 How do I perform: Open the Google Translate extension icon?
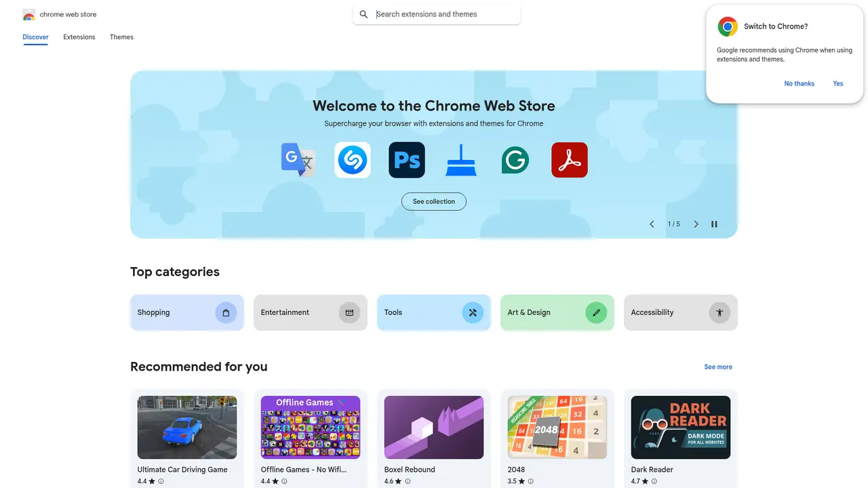[298, 160]
